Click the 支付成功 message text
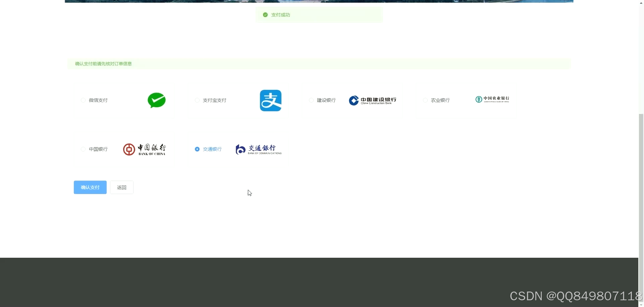The width and height of the screenshot is (644, 307). point(281,15)
